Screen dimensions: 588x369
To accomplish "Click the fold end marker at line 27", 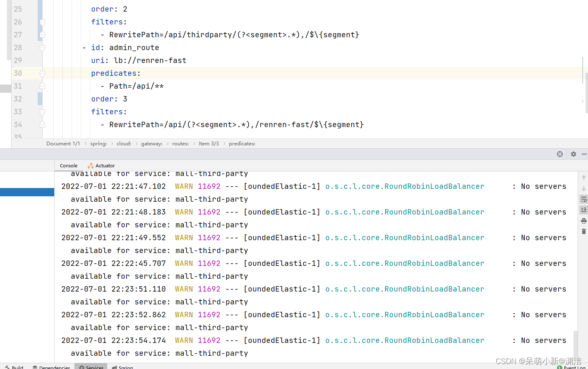I will coord(42,35).
